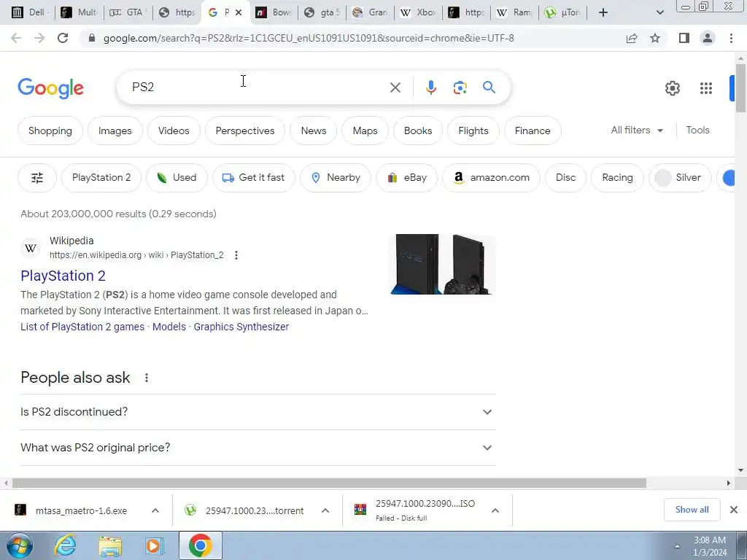Open Chrome side panel
This screenshot has width=747, height=560.
[x=684, y=38]
